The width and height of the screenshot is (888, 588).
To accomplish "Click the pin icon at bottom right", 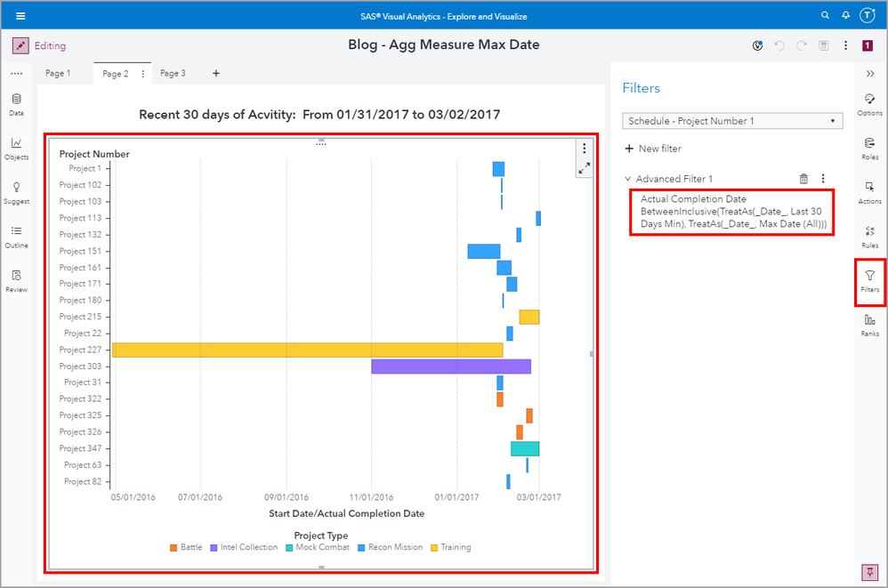I will [870, 572].
